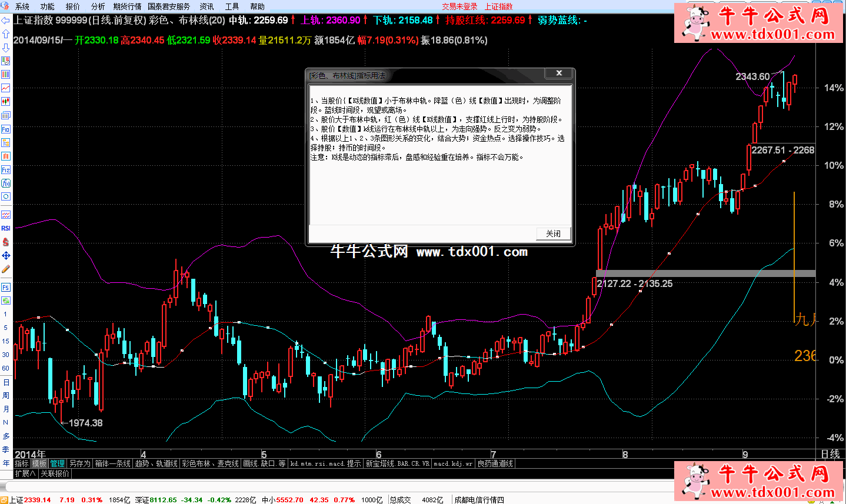Select the pencil drawing tool icon

pos(5,269)
